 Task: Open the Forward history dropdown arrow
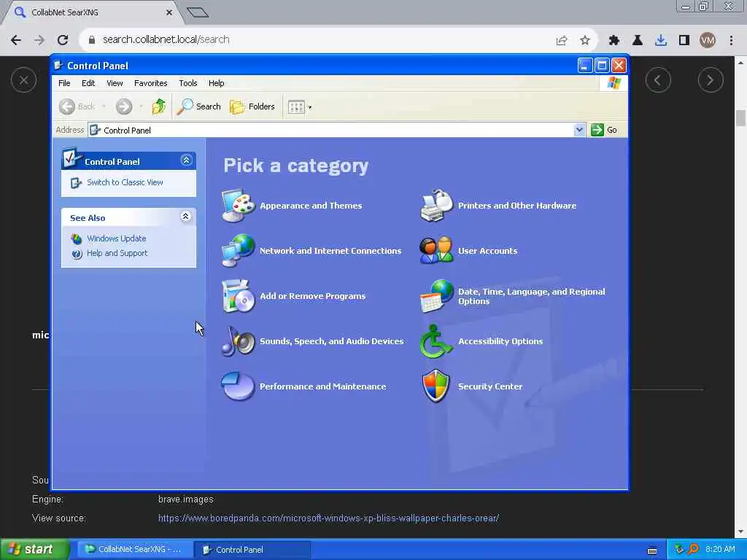(141, 106)
